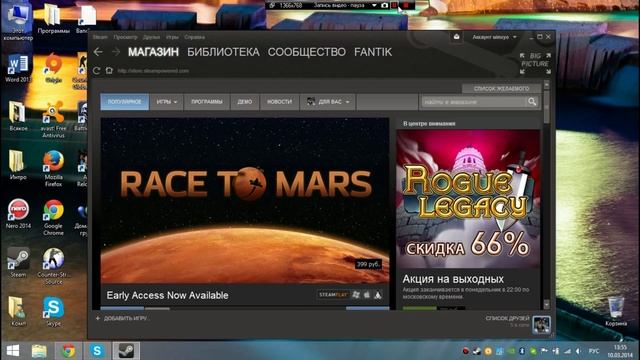Click the Список желаемого button
This screenshot has width=640, height=360.
(x=501, y=89)
